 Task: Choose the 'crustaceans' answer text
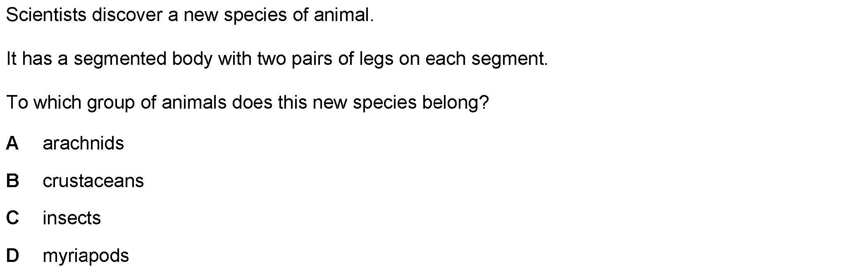click(x=93, y=181)
